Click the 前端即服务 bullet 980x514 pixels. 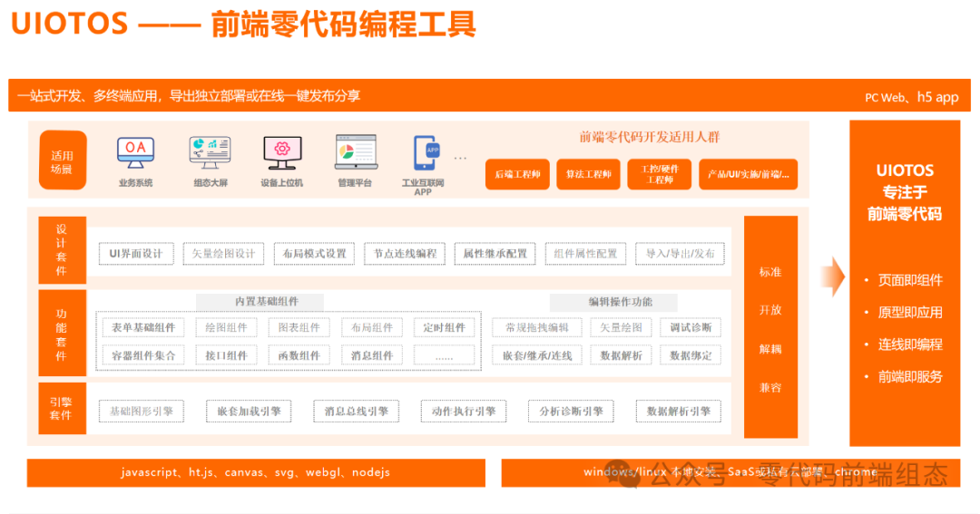pos(910,376)
